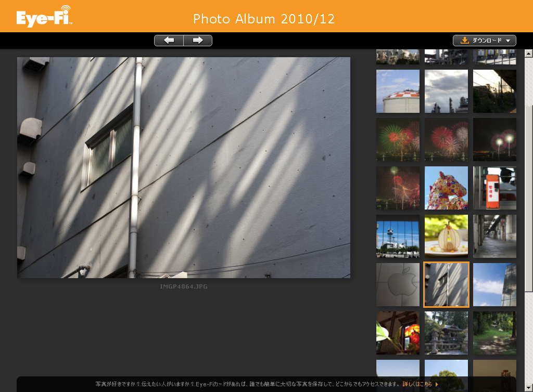
Task: Open the Apple logo wall thumbnail
Action: point(398,285)
